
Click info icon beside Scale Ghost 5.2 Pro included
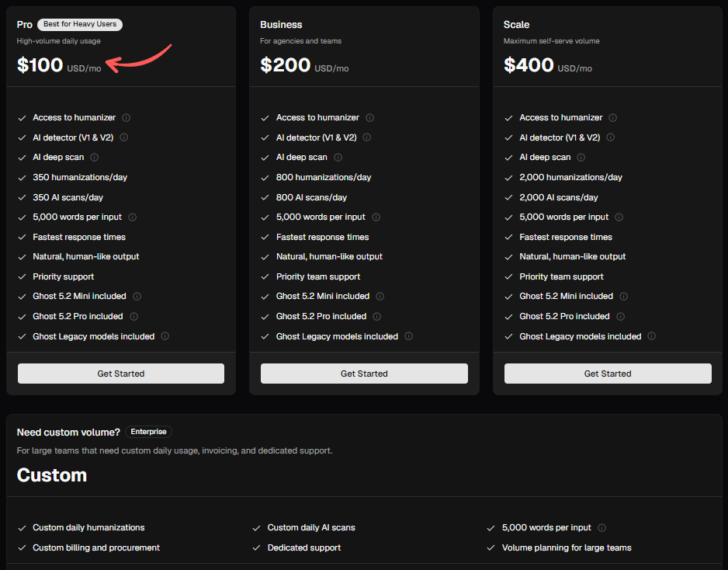(620, 316)
